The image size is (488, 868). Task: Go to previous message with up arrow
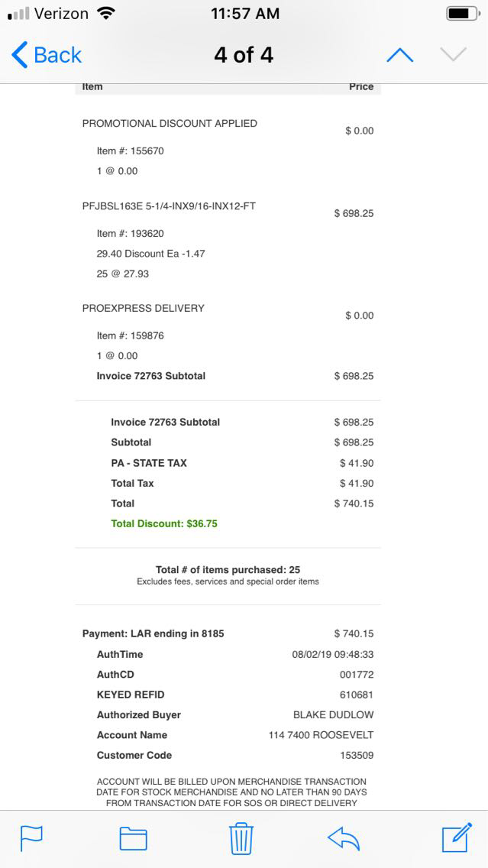pos(399,55)
